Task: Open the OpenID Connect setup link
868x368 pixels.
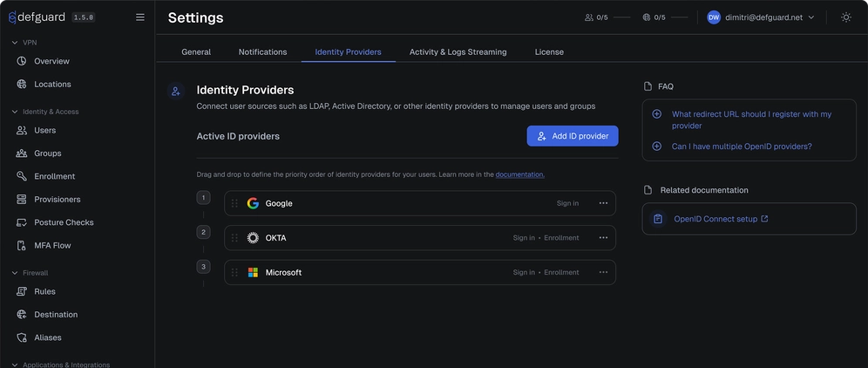Action: click(x=721, y=219)
